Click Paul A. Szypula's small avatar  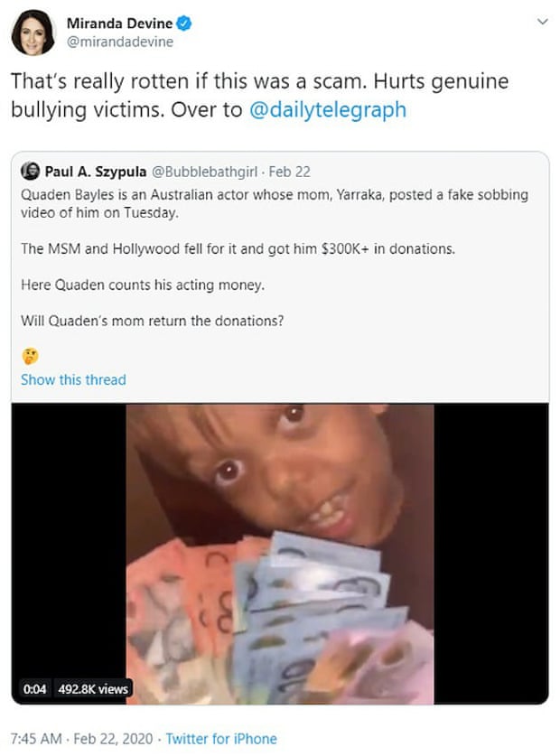pyautogui.click(x=30, y=171)
